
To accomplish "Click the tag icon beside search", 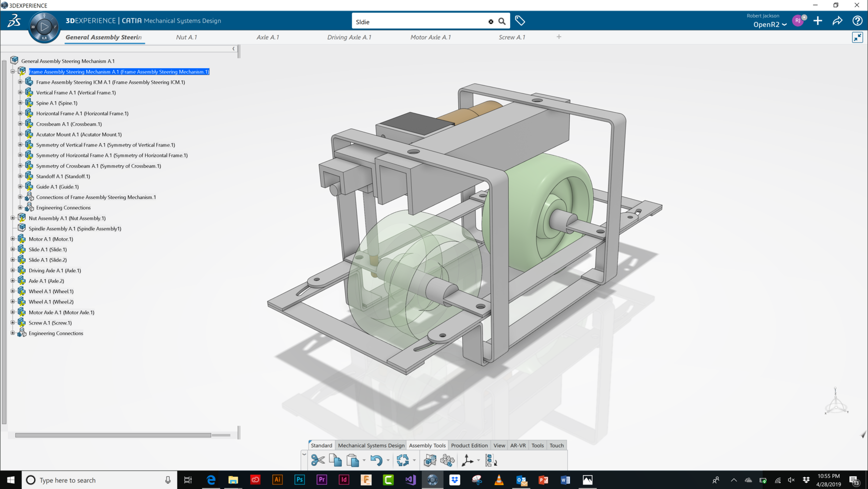I will point(520,21).
